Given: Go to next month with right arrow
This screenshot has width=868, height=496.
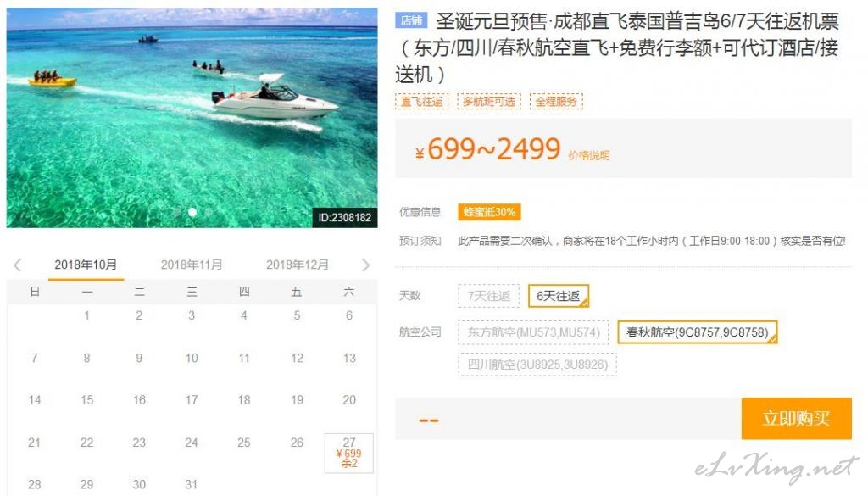Looking at the screenshot, I should tap(365, 265).
